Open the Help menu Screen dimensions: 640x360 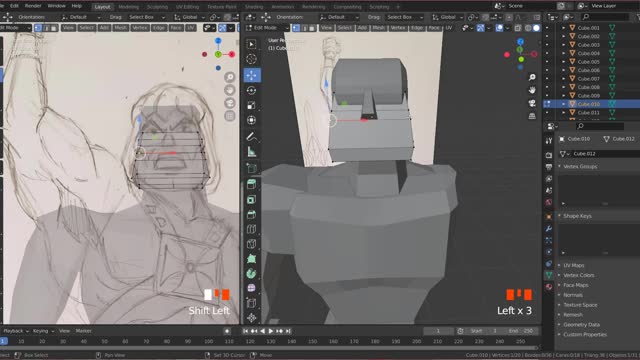point(77,6)
